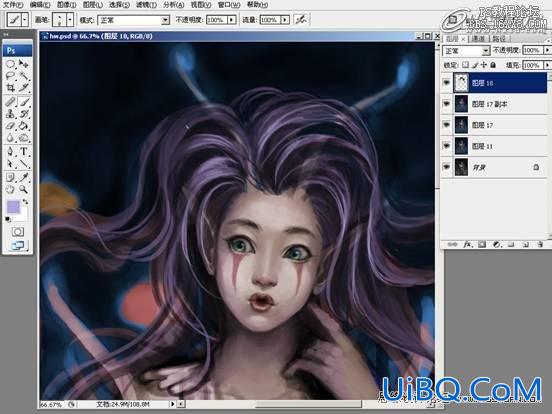Image resolution: width=552 pixels, height=414 pixels.
Task: Create new layer button
Action: point(526,244)
